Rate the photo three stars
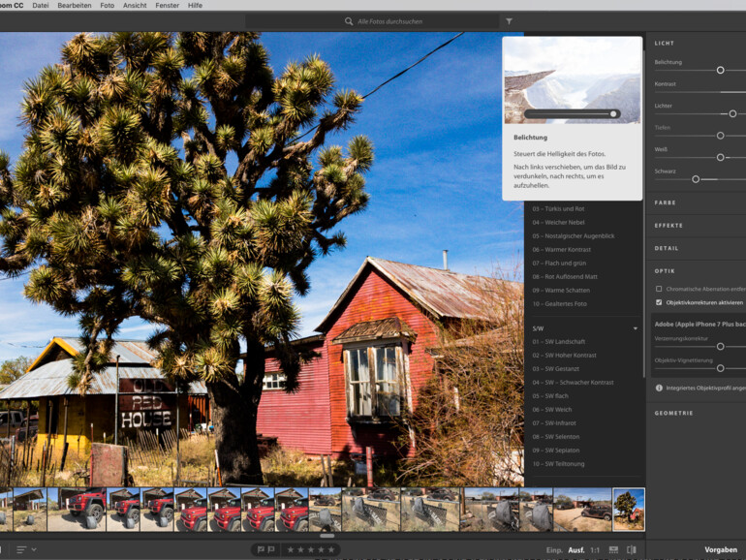The height and width of the screenshot is (560, 746). click(x=311, y=549)
